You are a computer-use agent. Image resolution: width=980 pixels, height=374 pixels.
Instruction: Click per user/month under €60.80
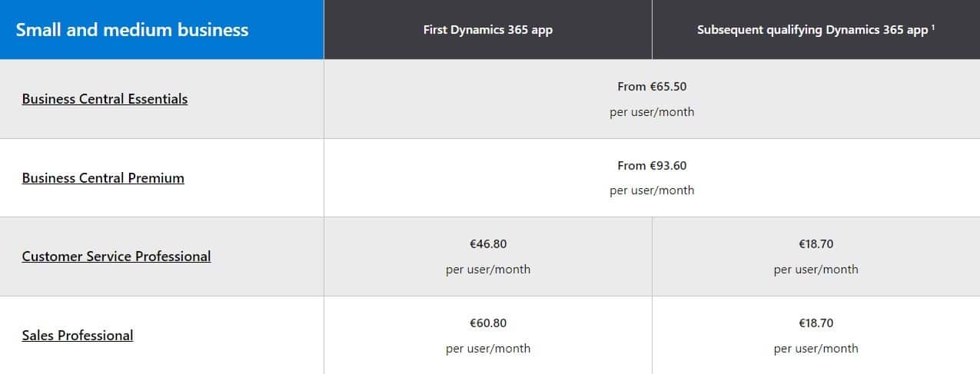click(488, 349)
